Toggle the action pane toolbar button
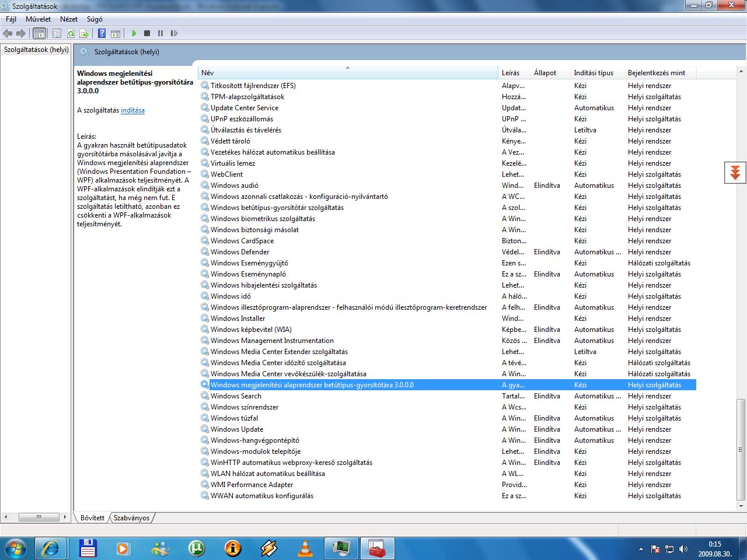Image resolution: width=747 pixels, height=560 pixels. [116, 33]
